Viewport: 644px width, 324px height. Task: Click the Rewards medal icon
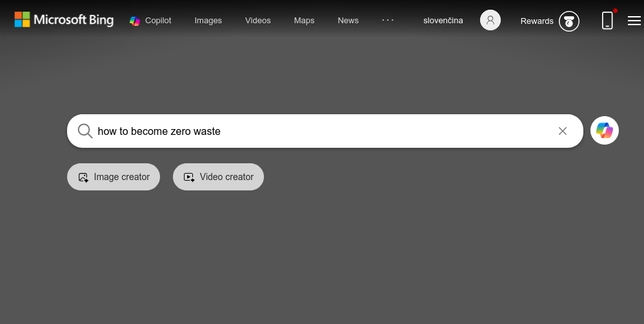click(569, 21)
